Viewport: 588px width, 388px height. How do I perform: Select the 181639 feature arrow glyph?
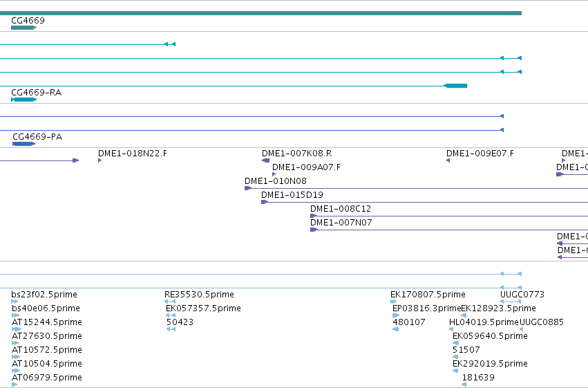tap(464, 385)
